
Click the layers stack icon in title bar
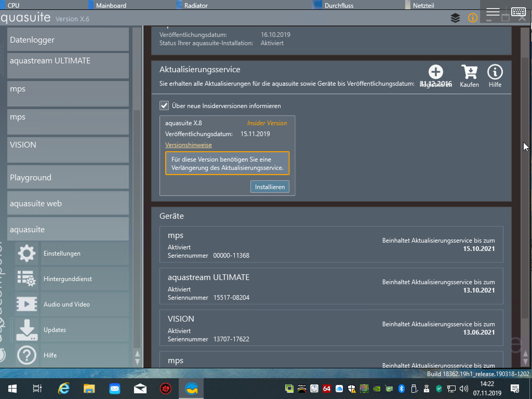pyautogui.click(x=455, y=18)
